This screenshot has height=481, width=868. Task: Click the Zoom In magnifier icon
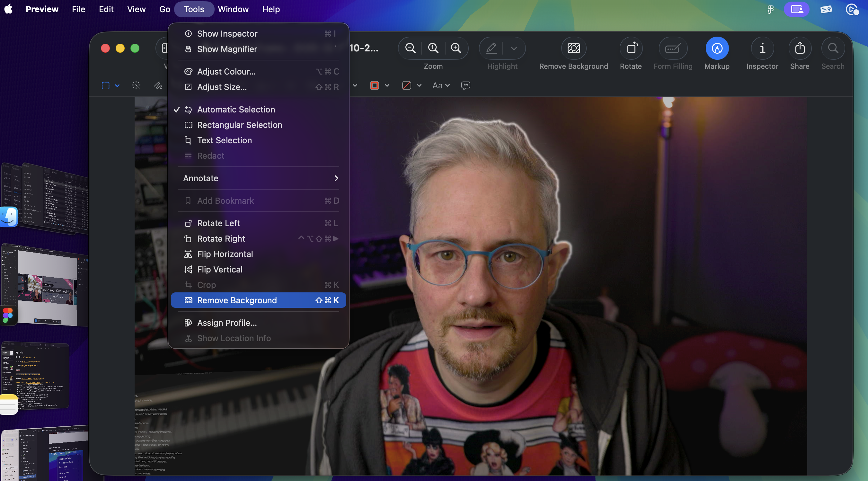[456, 48]
